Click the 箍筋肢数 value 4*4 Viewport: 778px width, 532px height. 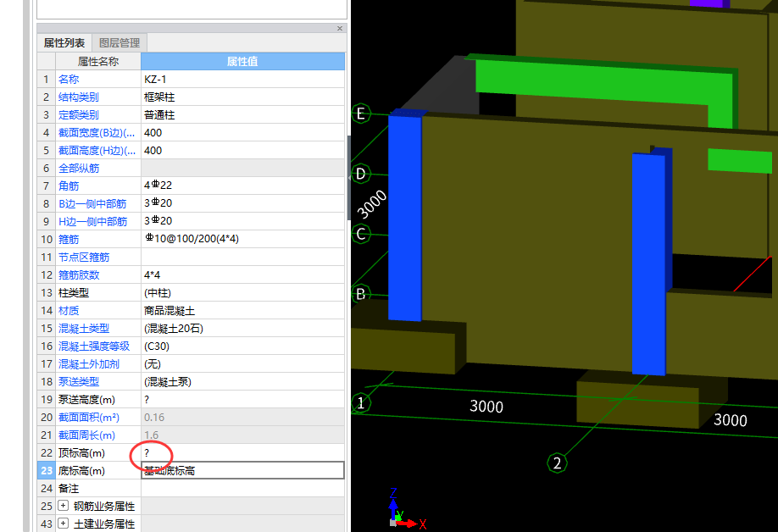pyautogui.click(x=242, y=274)
